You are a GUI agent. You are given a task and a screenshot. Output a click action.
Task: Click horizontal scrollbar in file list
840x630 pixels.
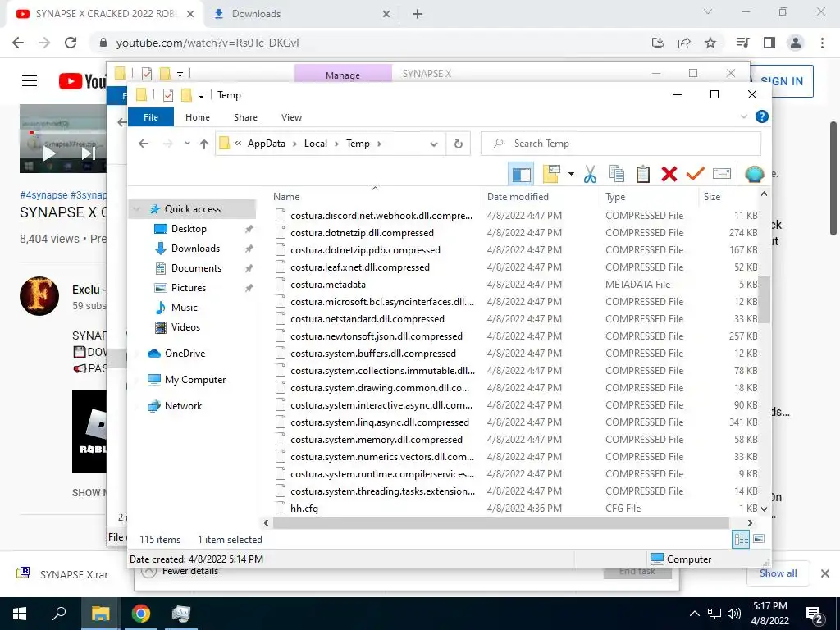(500, 523)
